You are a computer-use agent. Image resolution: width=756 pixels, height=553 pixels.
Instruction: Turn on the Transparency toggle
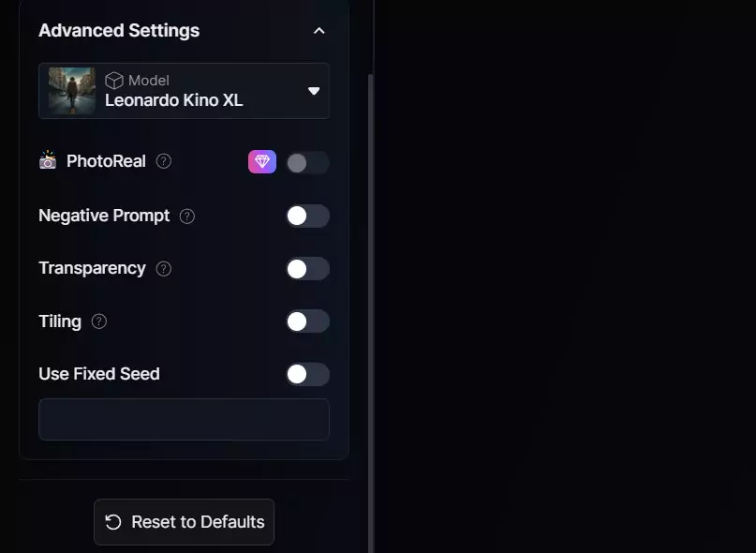tap(307, 269)
